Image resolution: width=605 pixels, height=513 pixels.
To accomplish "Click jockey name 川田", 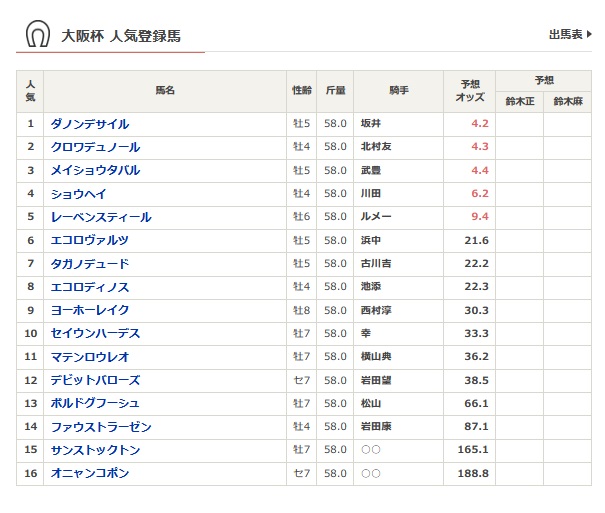I will [x=371, y=193].
